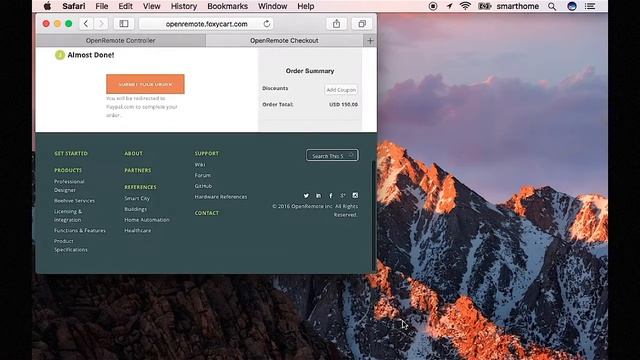Open Licensing & Integration link
Image resolution: width=640 pixels, height=360 pixels.
point(68,216)
